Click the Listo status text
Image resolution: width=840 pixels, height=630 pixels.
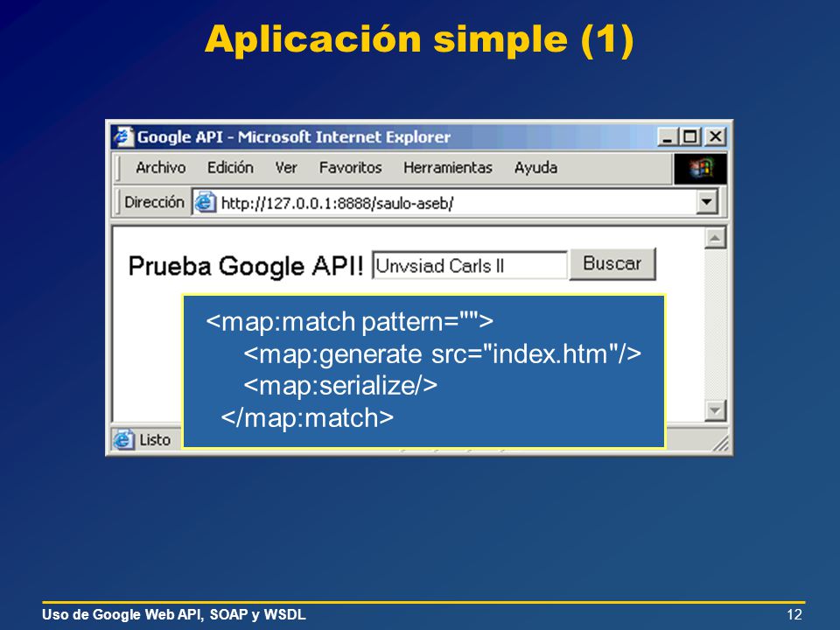point(155,440)
